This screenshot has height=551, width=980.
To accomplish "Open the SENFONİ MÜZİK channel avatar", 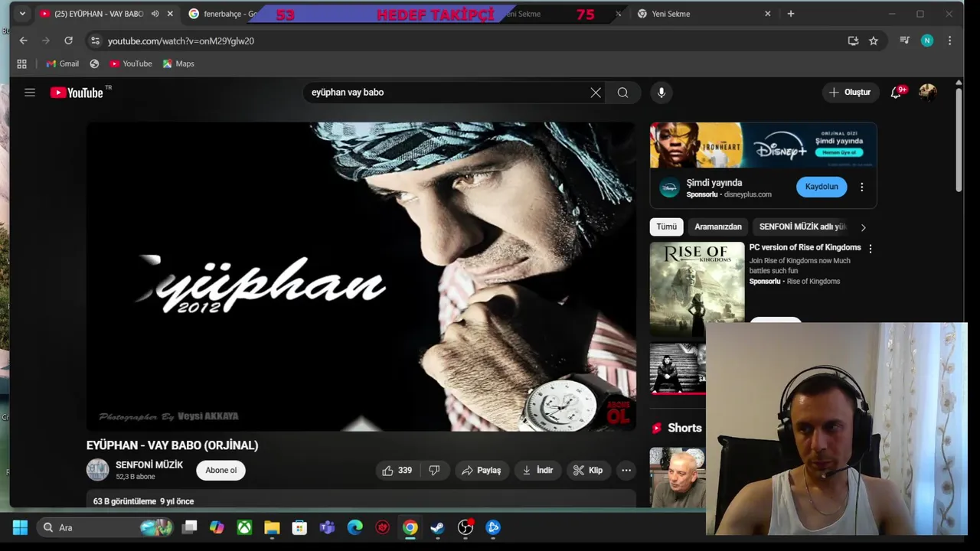I will coord(97,470).
